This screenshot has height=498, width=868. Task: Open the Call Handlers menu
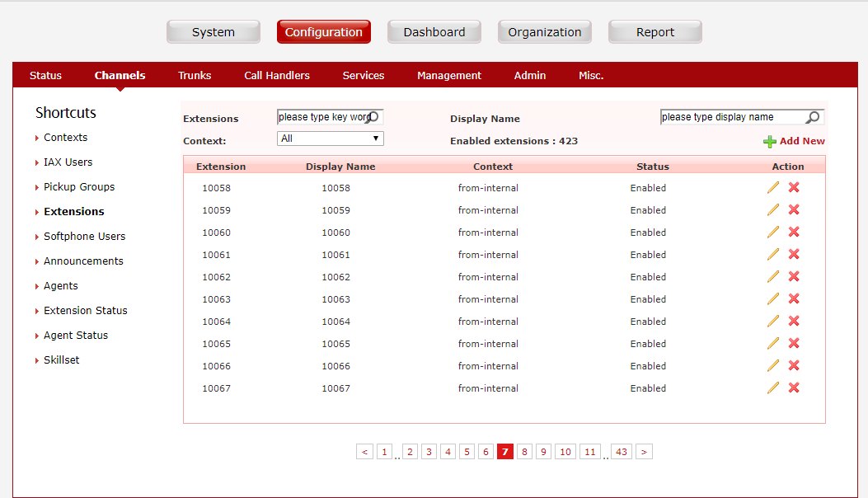277,75
